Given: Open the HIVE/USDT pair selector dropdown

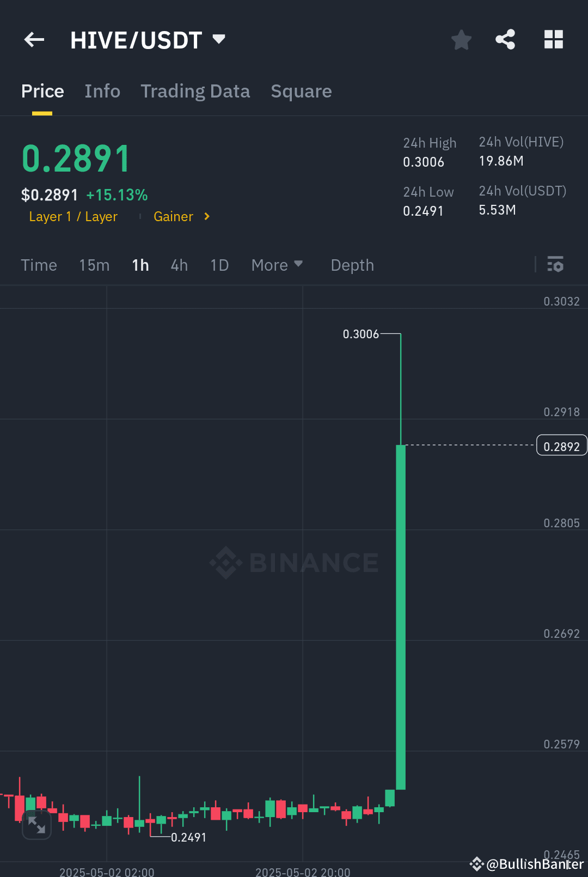Looking at the screenshot, I should [x=219, y=39].
